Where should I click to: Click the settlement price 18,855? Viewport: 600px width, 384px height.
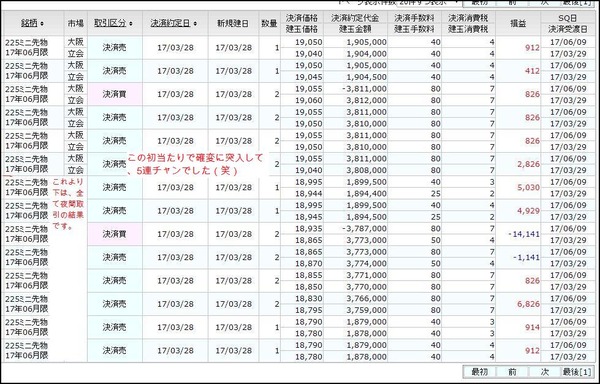pos(309,275)
